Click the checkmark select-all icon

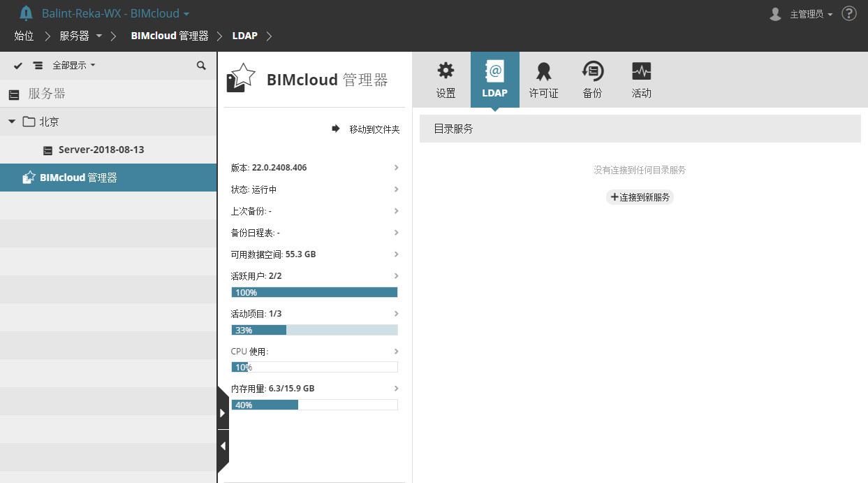pos(18,66)
